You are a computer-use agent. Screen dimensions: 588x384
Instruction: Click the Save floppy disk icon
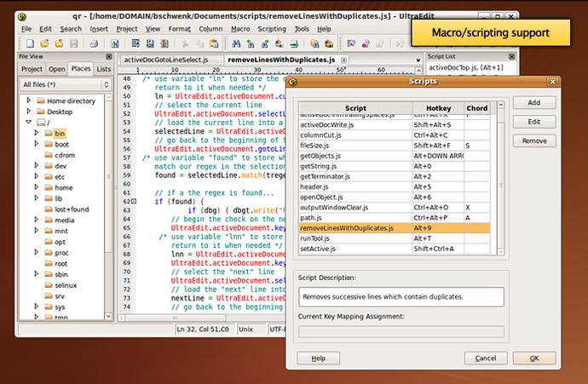pos(73,43)
